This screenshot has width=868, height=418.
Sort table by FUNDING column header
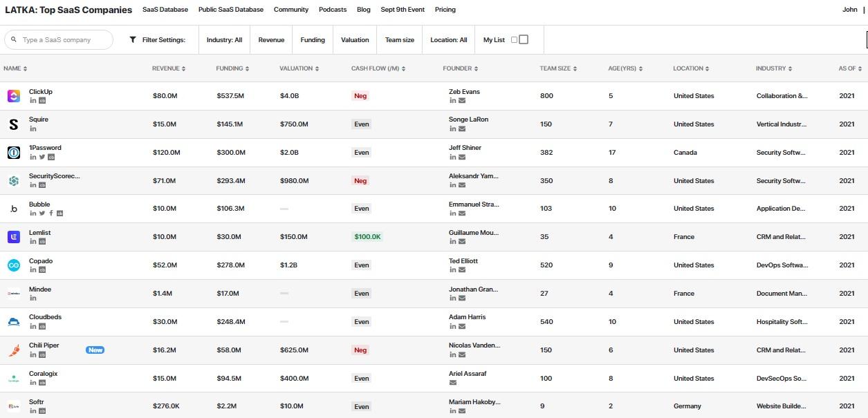pos(232,68)
